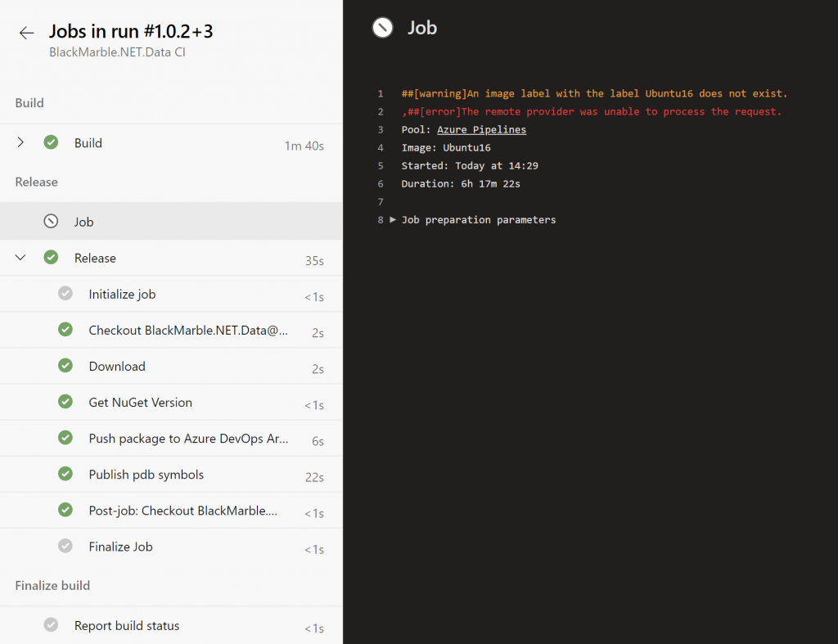Click the large canceled icon in log header
This screenshot has height=644, width=838.
click(x=383, y=28)
